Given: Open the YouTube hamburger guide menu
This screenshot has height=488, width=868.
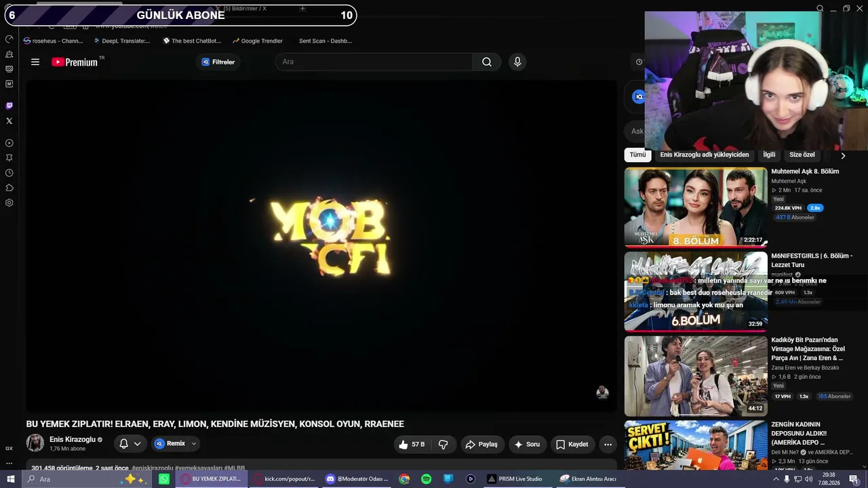Looking at the screenshot, I should click(x=35, y=62).
